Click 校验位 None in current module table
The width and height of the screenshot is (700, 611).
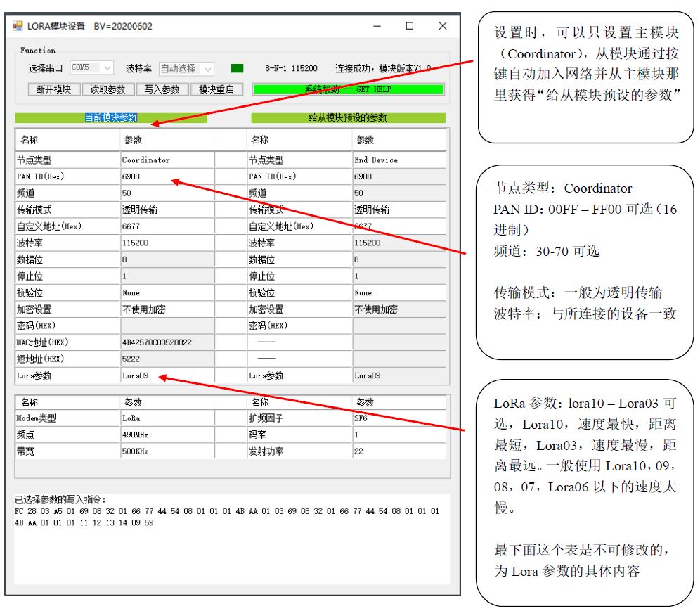[x=167, y=292]
